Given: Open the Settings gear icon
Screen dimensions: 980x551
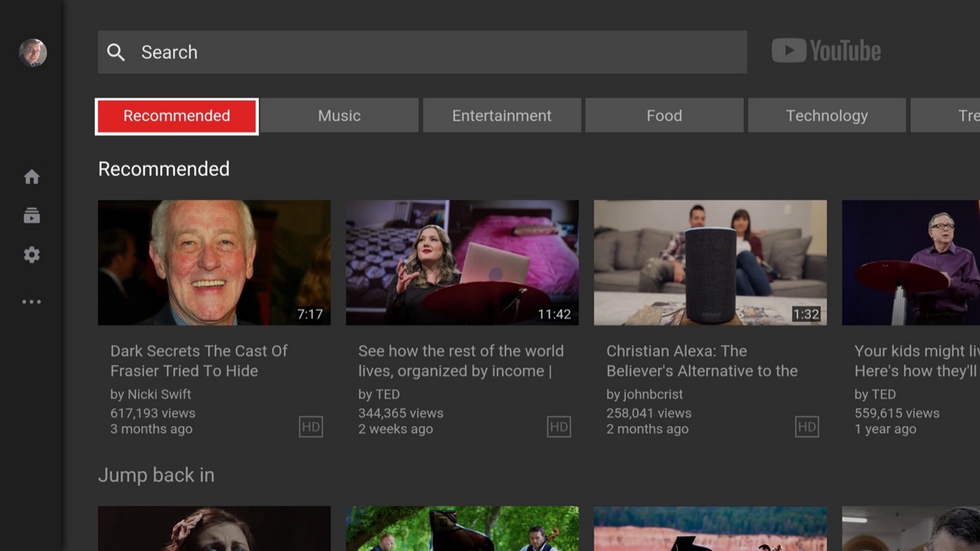Looking at the screenshot, I should point(32,255).
